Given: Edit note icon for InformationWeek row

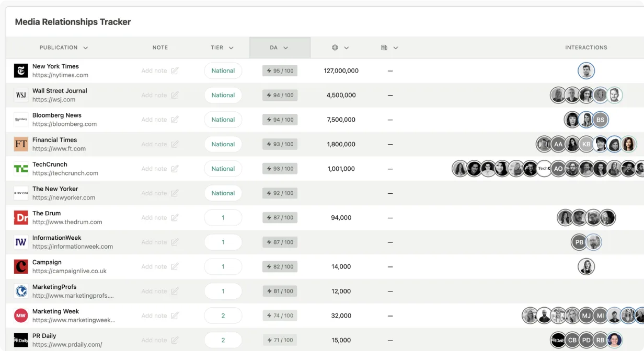Looking at the screenshot, I should (175, 242).
